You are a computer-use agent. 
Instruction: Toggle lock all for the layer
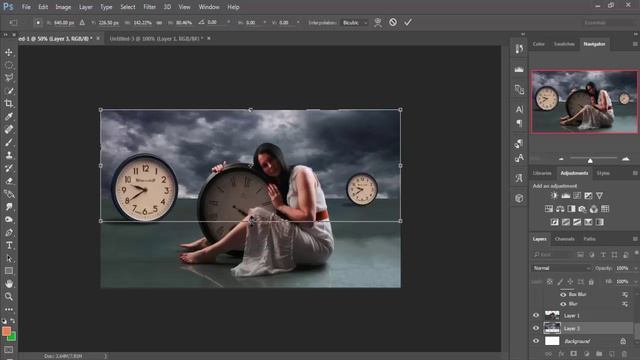(591, 282)
